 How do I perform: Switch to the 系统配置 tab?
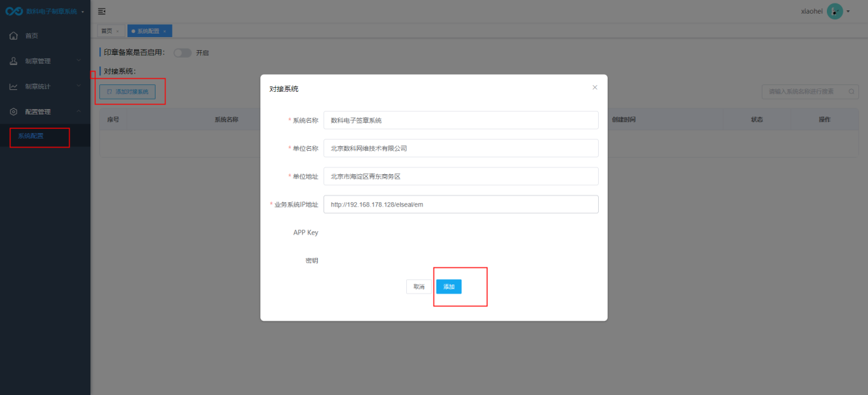(x=147, y=31)
